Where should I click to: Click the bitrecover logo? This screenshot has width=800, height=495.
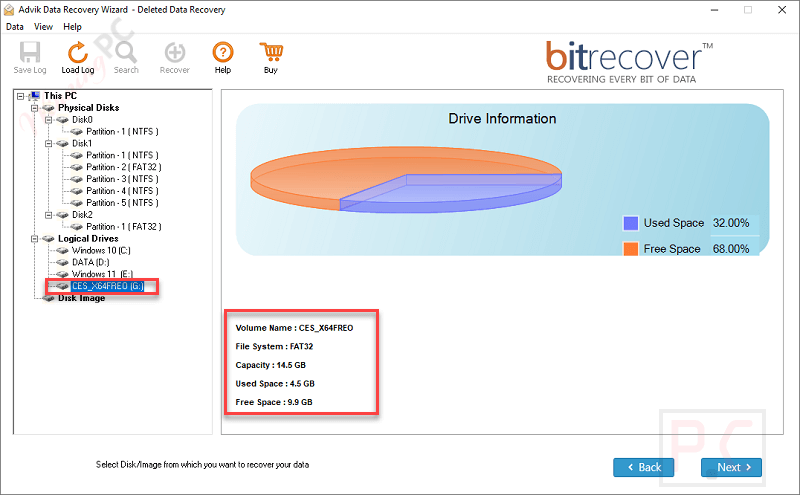[629, 62]
